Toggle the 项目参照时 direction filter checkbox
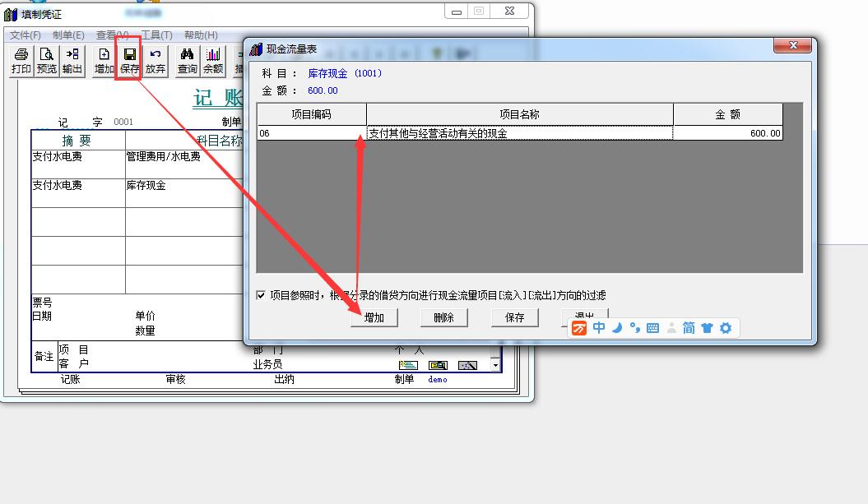The width and height of the screenshot is (868, 504). tap(261, 295)
